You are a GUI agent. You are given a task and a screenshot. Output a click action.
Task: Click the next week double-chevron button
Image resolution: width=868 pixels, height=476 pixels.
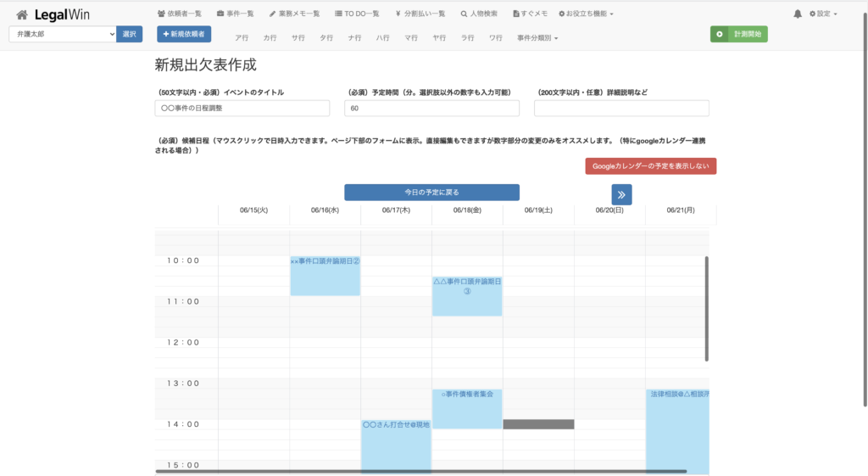point(621,194)
